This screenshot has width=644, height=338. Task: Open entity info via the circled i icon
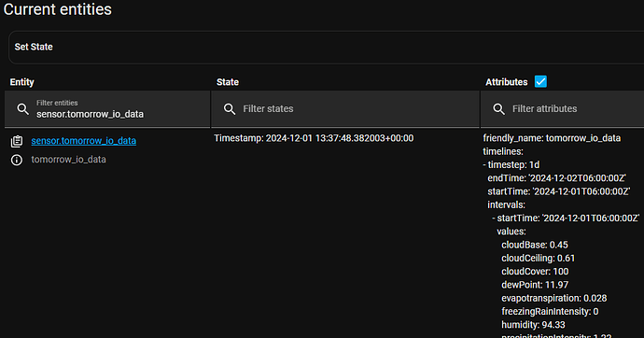[17, 160]
